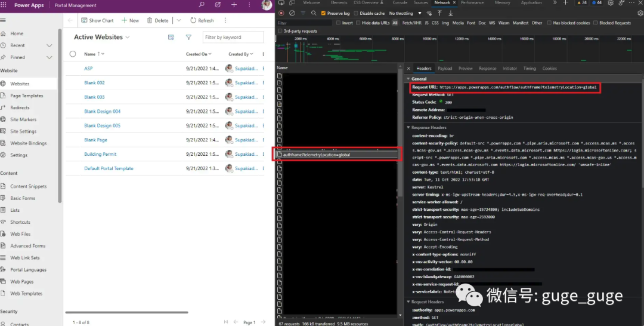
Task: Expand the Pinned section in sidebar
Action: click(49, 57)
